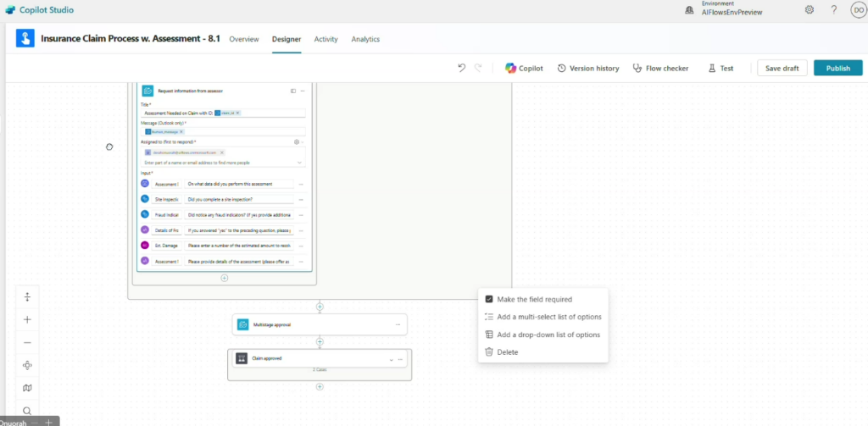The width and height of the screenshot is (868, 426).
Task: Toggle side panel icon on Request information card
Action: (292, 91)
